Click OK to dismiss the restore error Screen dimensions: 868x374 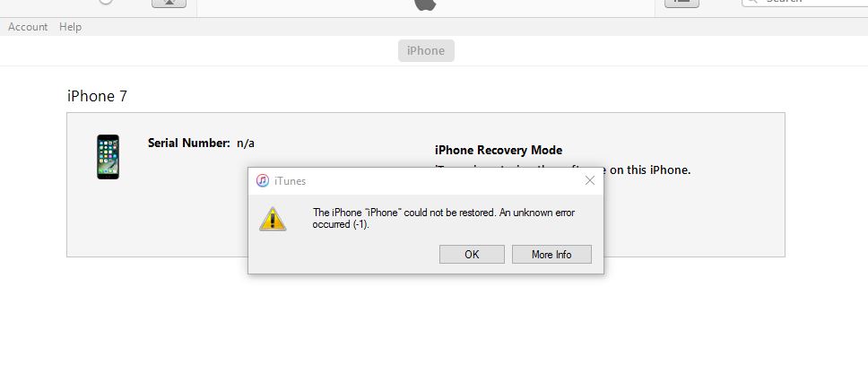(472, 255)
